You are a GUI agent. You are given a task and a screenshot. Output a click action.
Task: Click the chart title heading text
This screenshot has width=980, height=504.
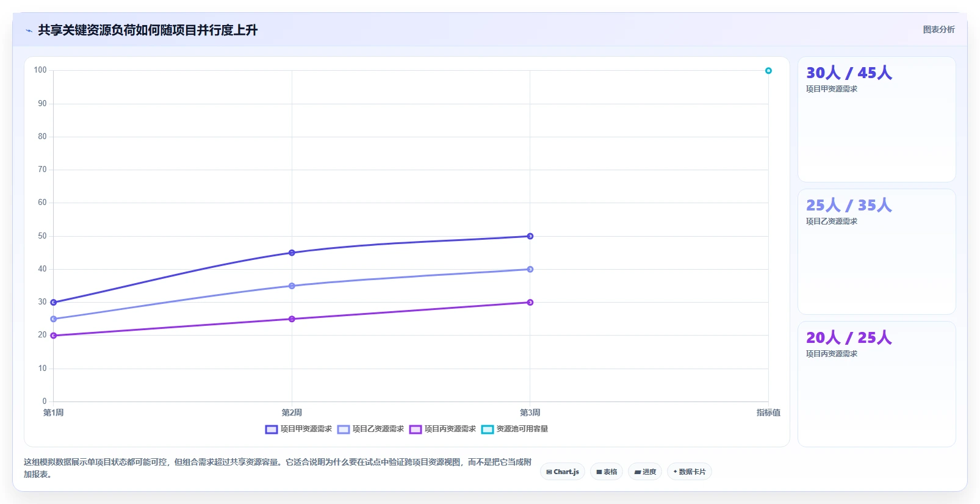[148, 30]
